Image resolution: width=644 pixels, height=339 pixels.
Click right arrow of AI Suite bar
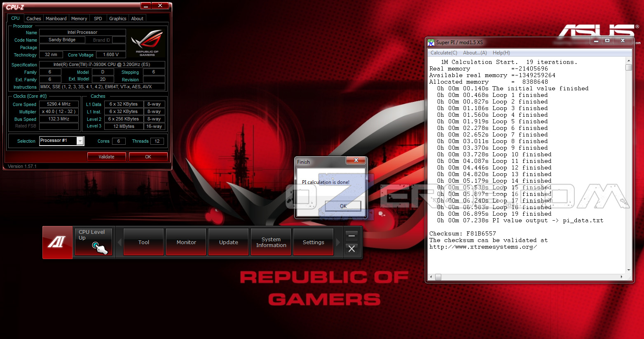click(x=338, y=242)
